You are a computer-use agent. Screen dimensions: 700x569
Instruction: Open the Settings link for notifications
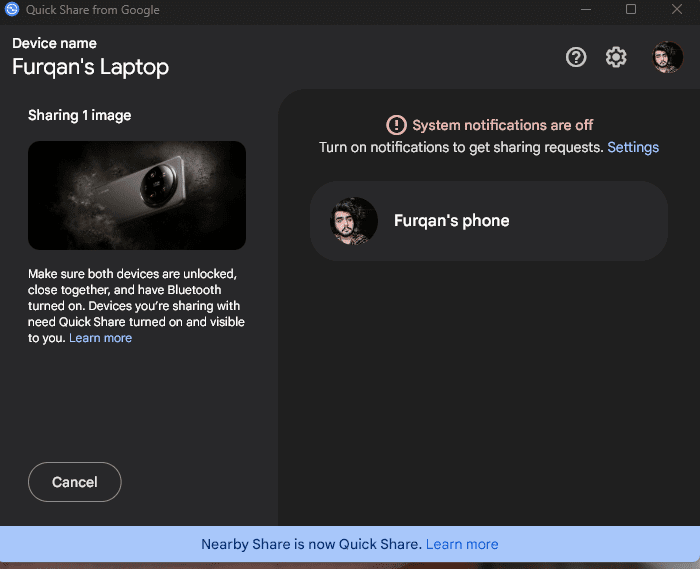pyautogui.click(x=633, y=147)
